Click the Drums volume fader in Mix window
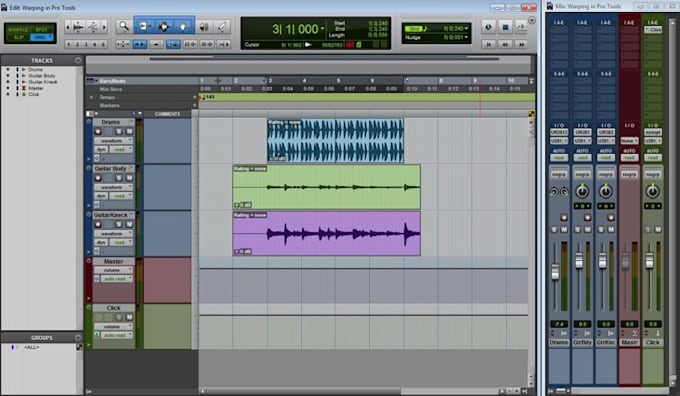This screenshot has height=396, width=680. [555, 272]
